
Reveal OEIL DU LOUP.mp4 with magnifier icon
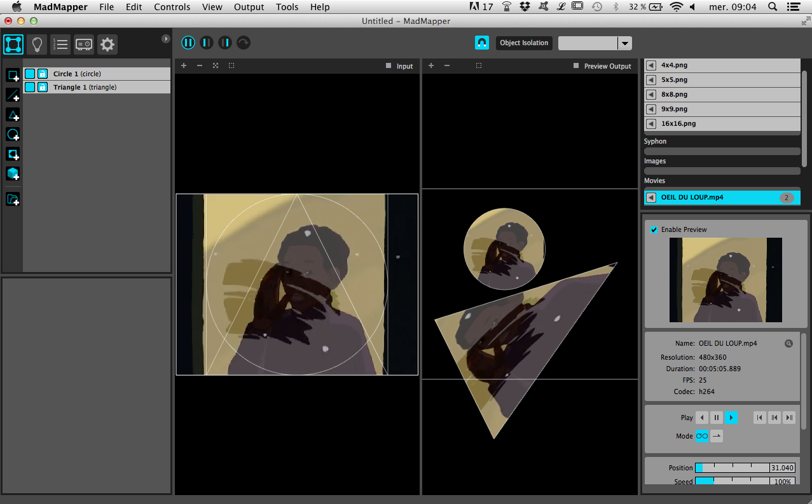pyautogui.click(x=788, y=343)
